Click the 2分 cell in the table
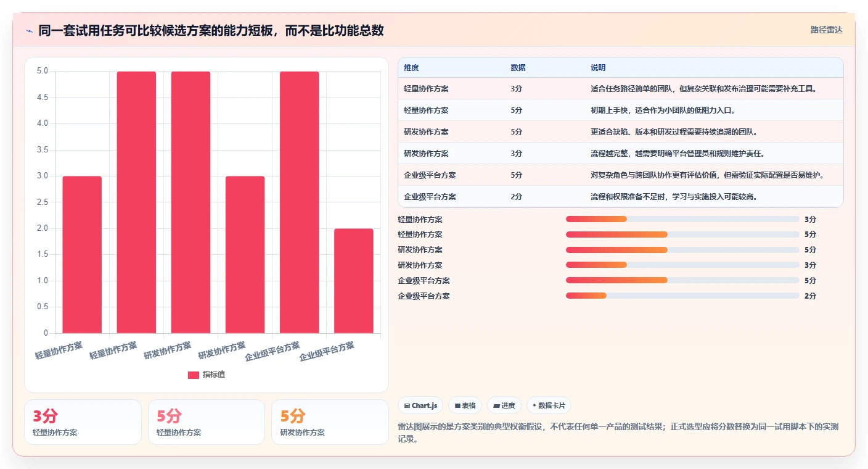The image size is (868, 469). (516, 197)
